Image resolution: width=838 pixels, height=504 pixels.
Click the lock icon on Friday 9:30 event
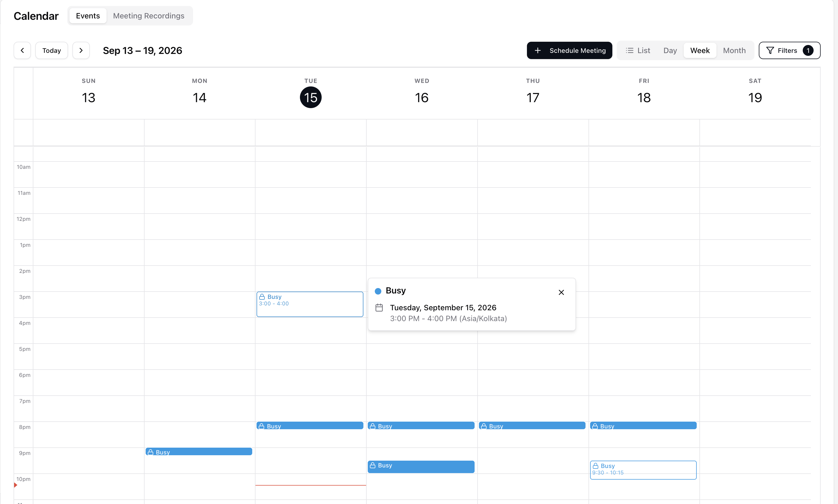click(x=595, y=466)
